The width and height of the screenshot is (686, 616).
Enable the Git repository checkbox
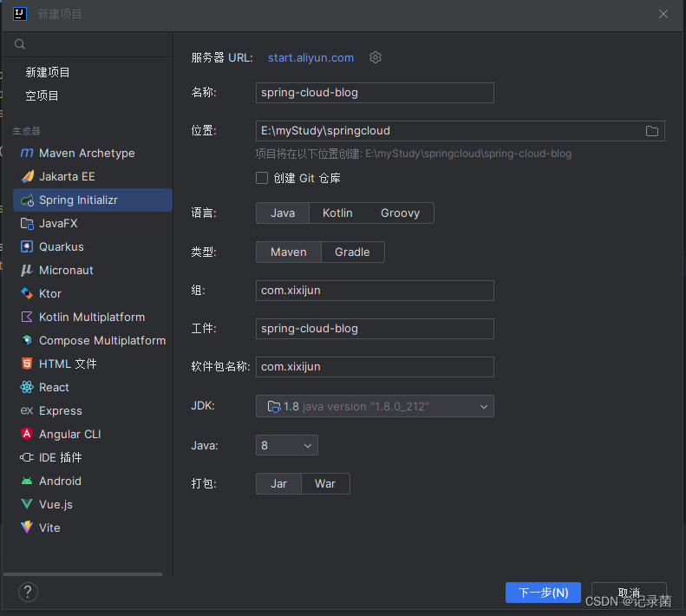(x=262, y=178)
